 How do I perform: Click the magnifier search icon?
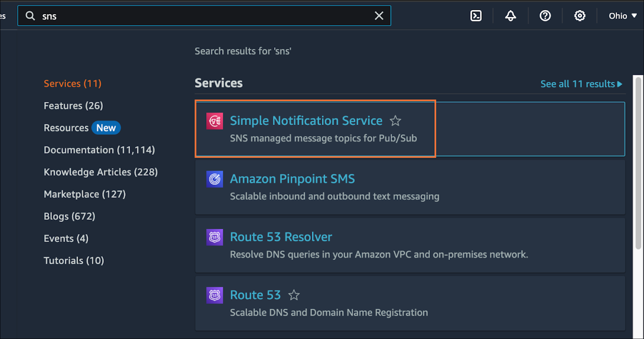pyautogui.click(x=30, y=16)
